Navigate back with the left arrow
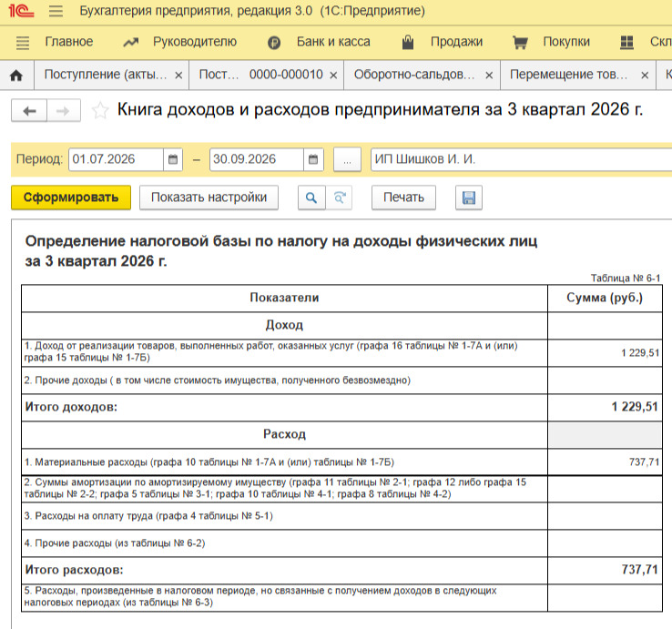The height and width of the screenshot is (629, 672). 29,111
